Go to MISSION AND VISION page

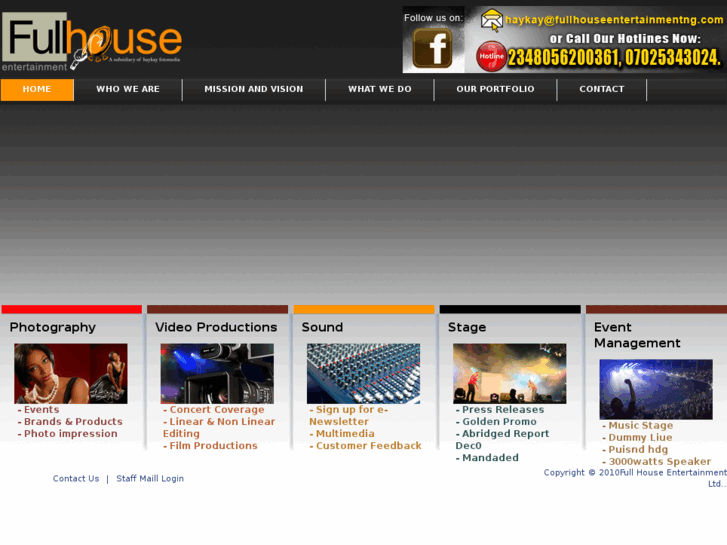pos(254,89)
